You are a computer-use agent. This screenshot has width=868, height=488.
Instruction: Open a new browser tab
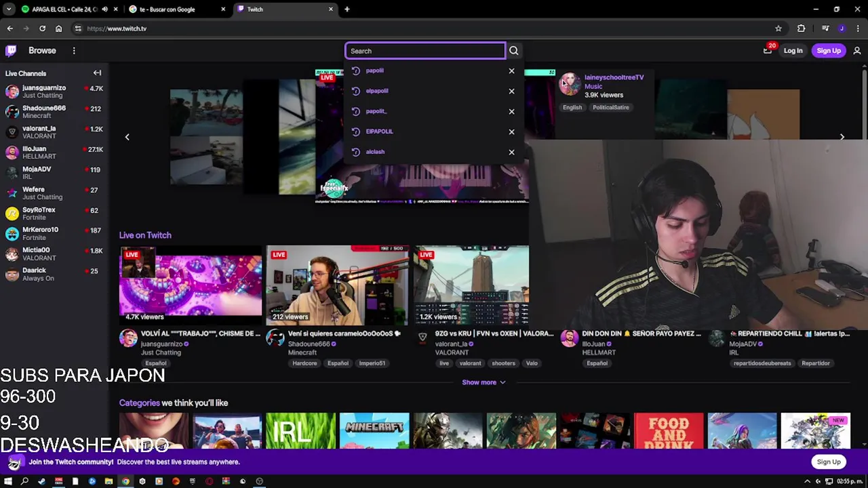tap(347, 9)
